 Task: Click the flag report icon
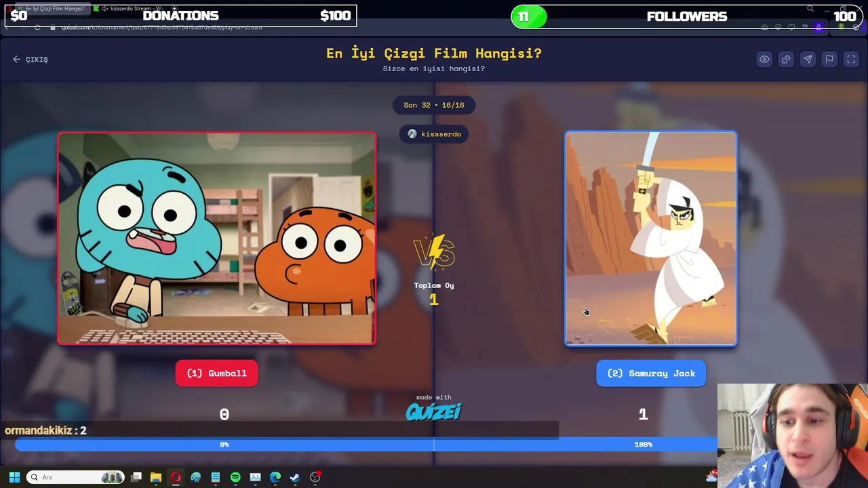[829, 60]
